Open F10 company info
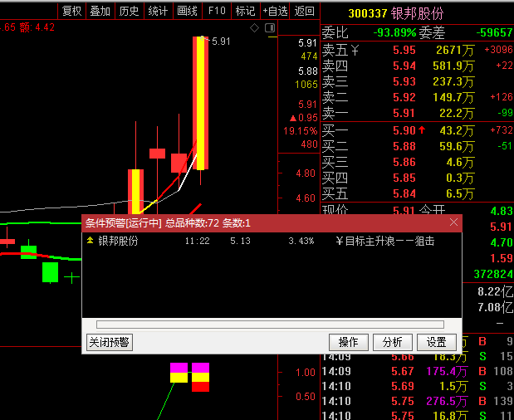The width and height of the screenshot is (514, 420). tap(217, 11)
